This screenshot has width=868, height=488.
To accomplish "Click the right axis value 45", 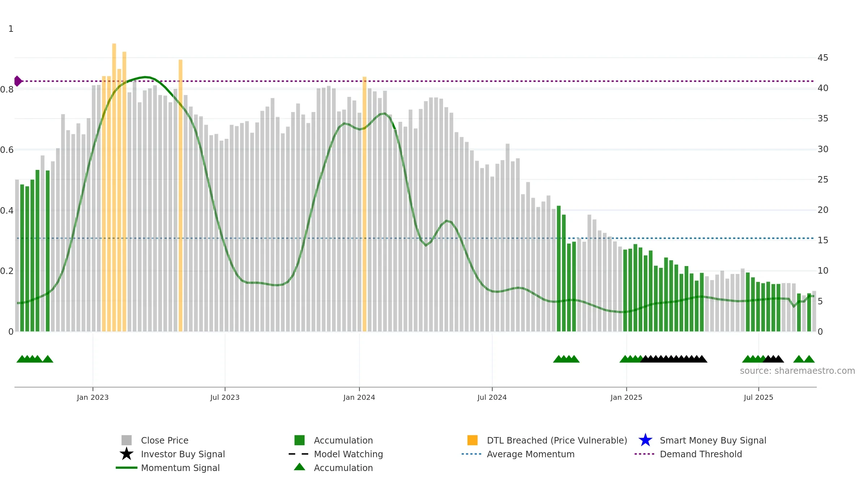I will 823,58.
